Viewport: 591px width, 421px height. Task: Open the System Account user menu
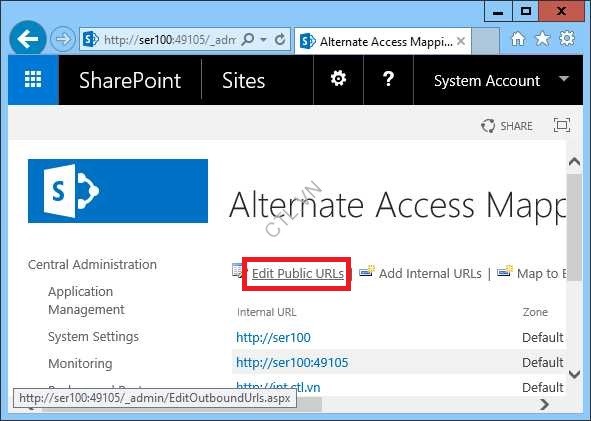[x=501, y=80]
